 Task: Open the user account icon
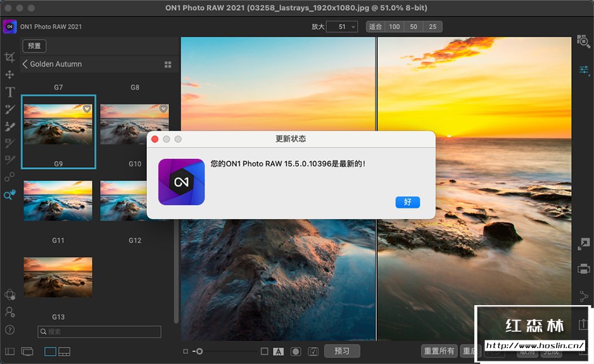10,312
